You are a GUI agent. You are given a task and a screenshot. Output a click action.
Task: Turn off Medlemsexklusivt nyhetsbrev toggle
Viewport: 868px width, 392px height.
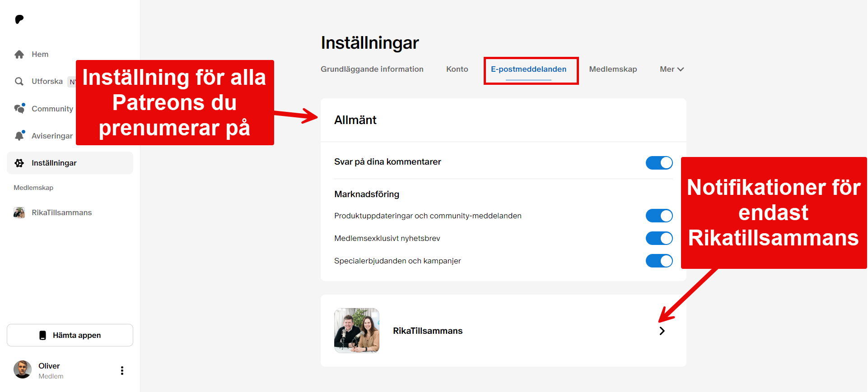[659, 238]
